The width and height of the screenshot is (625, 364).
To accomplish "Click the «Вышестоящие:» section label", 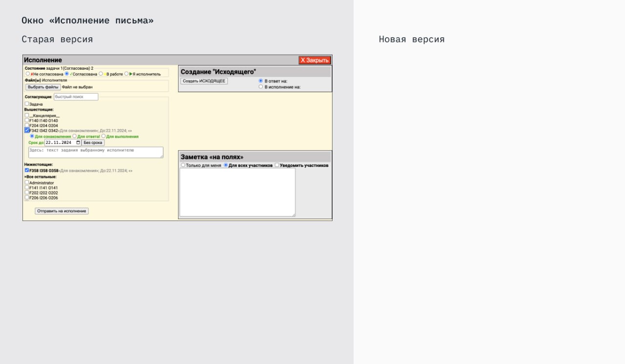I will click(39, 110).
